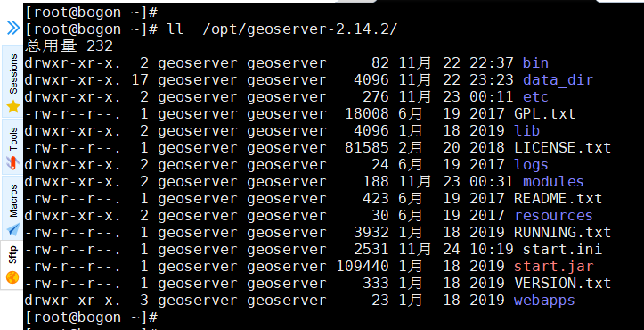Click the resources directory name
The image size is (644, 330).
tap(554, 215)
